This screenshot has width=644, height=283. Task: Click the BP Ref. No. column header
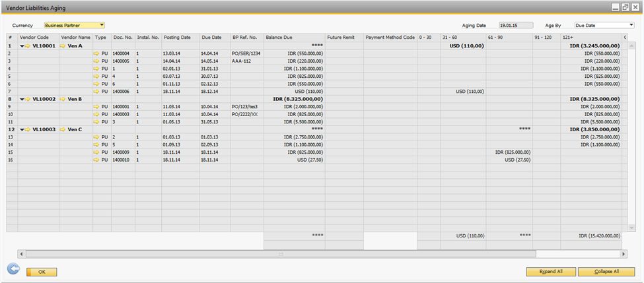(247, 38)
